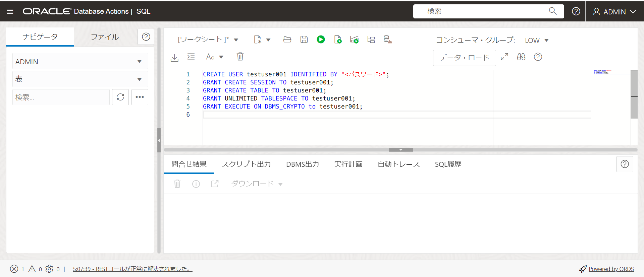Click the status bar gear process icon
The image size is (644, 277).
(x=49, y=269)
